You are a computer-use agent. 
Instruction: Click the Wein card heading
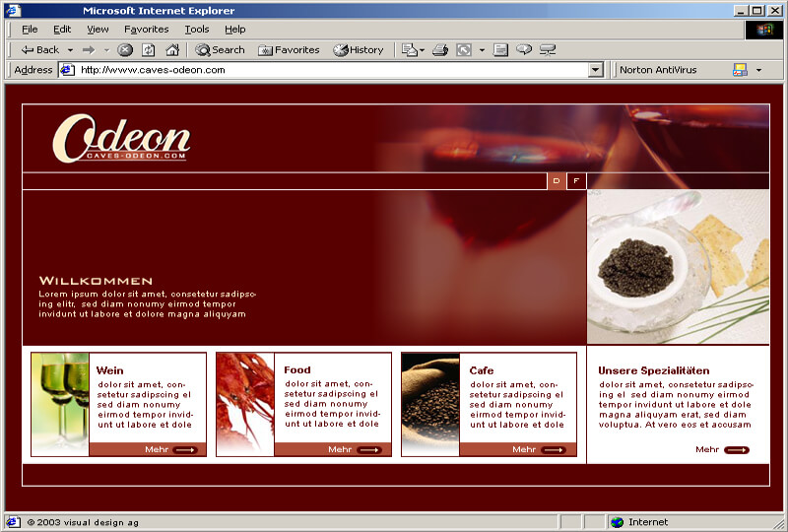coord(109,370)
